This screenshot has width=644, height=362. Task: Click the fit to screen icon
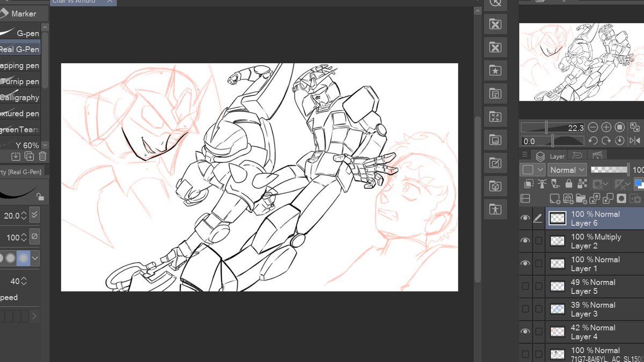coord(635,128)
